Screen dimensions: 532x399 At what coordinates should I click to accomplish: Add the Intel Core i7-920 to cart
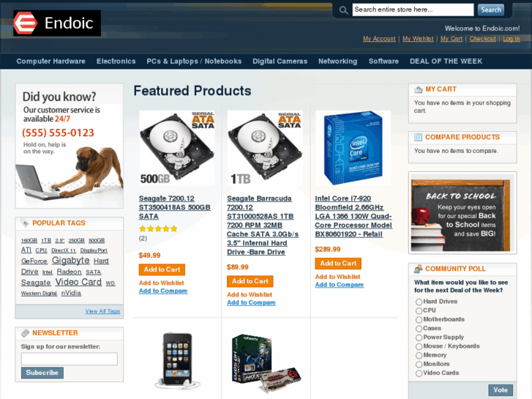[x=338, y=264]
